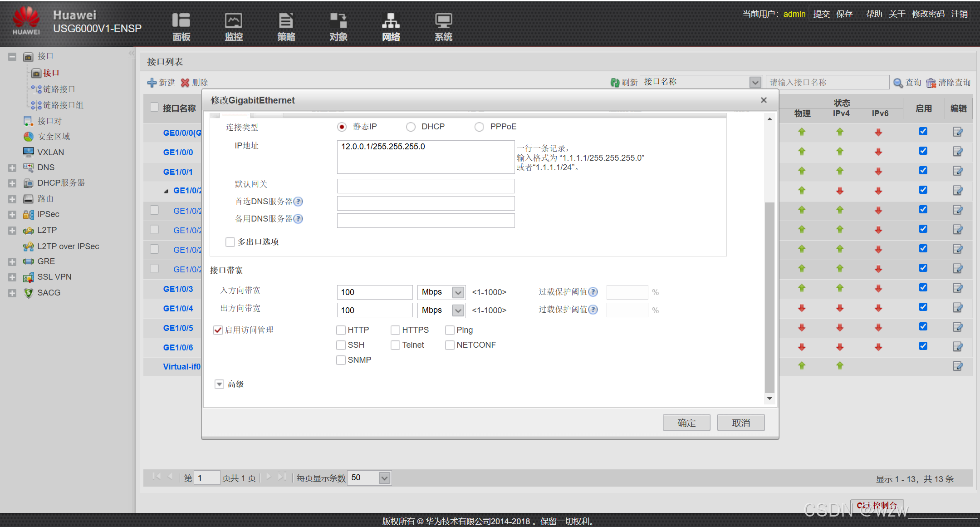Click the 刷新 refresh icon
The image size is (980, 527).
pos(615,83)
